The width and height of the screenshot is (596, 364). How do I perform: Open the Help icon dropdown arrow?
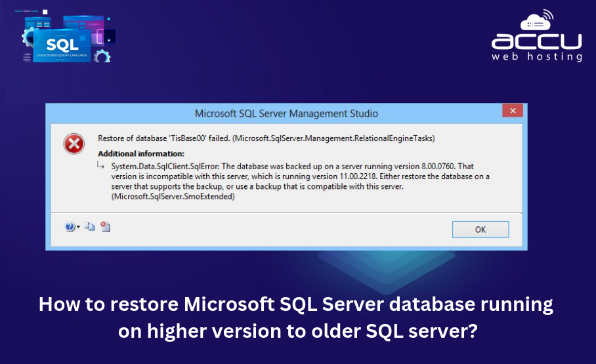point(78,228)
